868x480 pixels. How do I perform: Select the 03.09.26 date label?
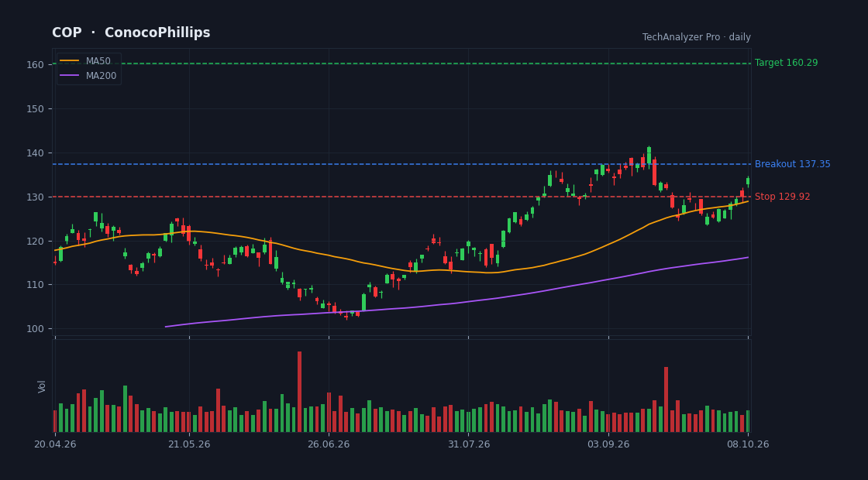[x=608, y=444]
